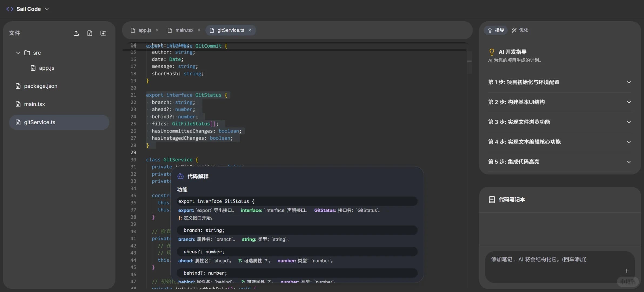
Task: Switch to the 指导 tab
Action: (496, 30)
